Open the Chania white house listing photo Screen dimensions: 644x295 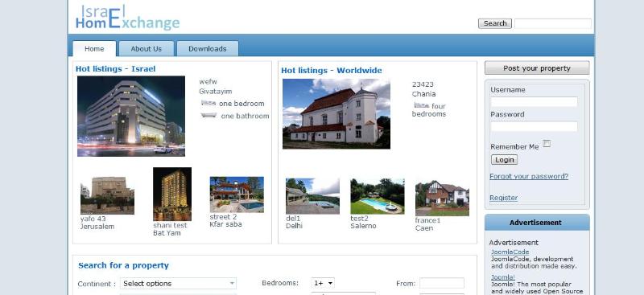click(x=336, y=113)
